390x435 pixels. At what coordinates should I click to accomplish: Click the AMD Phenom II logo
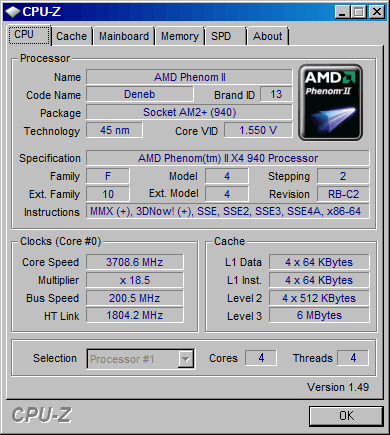330,102
